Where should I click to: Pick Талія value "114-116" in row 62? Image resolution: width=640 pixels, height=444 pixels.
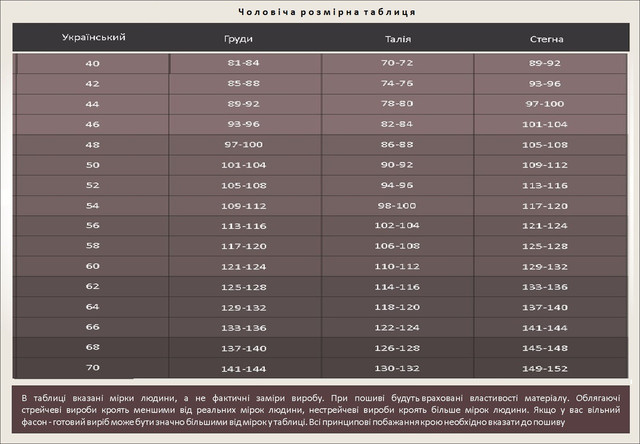tap(397, 286)
